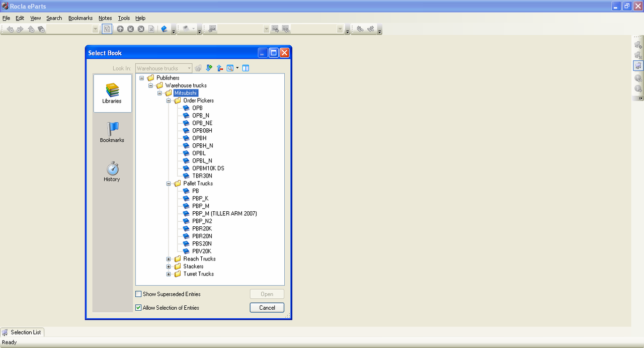
Task: Collapse the Warehouse trucks node
Action: pos(150,85)
